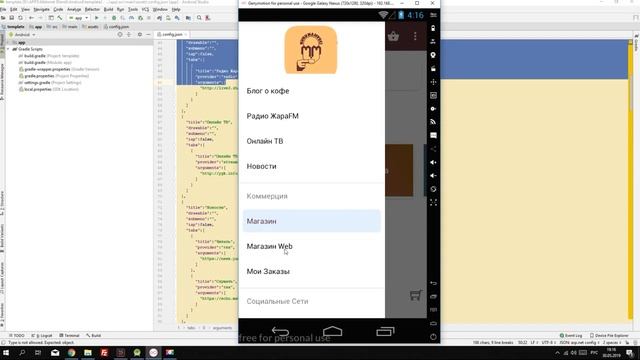Open the remote control arrows widget in Genymotion
The image size is (640, 360).
click(x=433, y=82)
